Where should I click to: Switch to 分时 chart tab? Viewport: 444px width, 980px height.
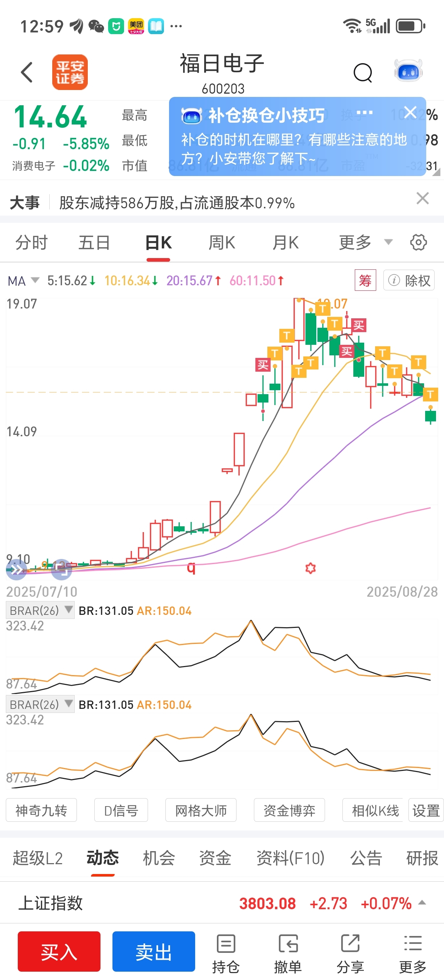[32, 242]
